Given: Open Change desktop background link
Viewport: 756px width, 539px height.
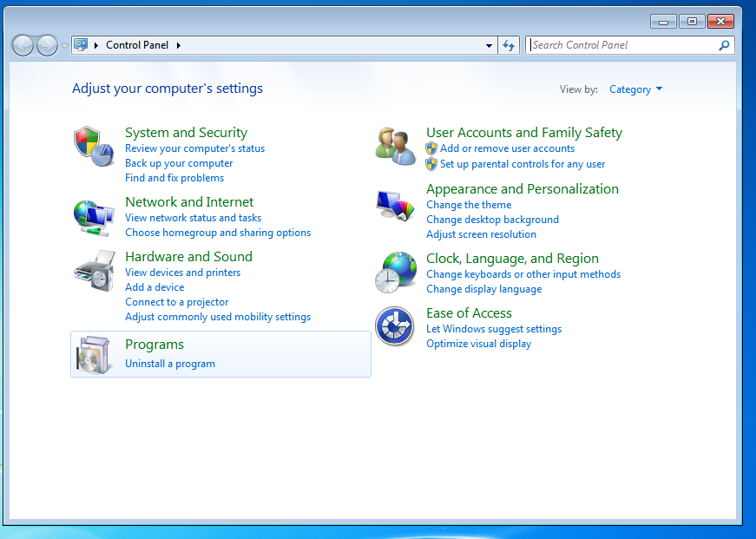Looking at the screenshot, I should coord(492,220).
